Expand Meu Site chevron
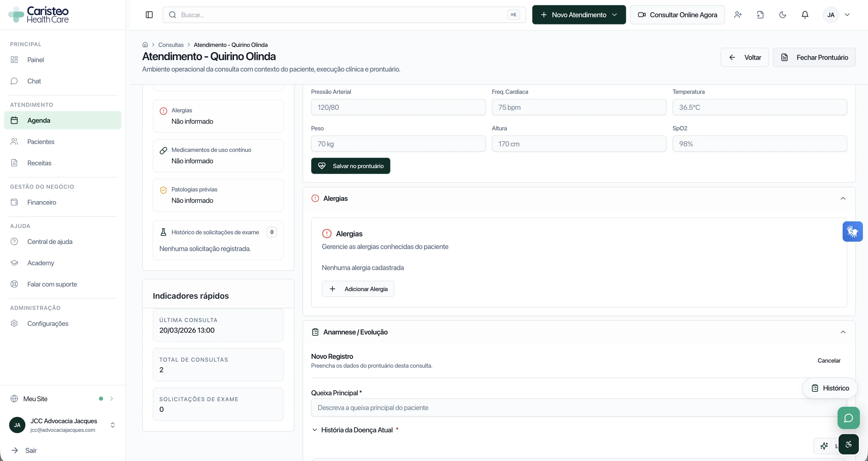Image resolution: width=868 pixels, height=461 pixels. tap(111, 399)
